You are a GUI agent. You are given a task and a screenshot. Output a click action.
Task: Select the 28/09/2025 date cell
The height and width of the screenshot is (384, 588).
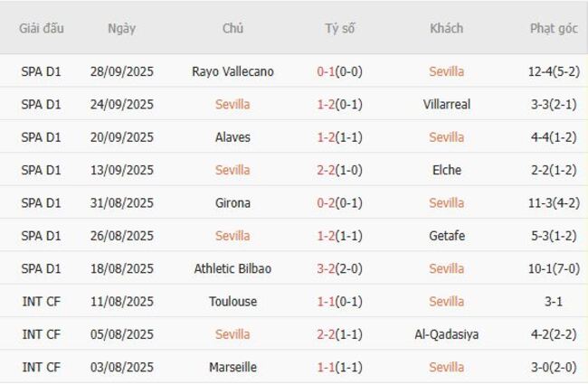(121, 71)
